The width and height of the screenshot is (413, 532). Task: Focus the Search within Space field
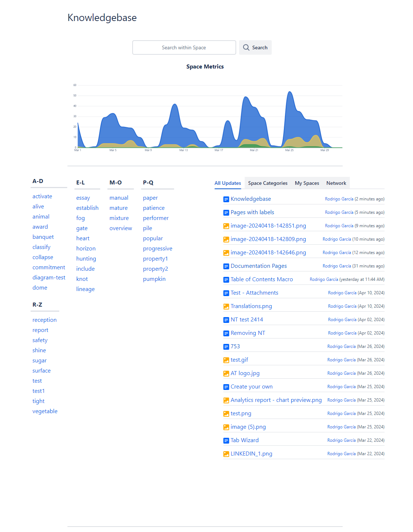[184, 47]
